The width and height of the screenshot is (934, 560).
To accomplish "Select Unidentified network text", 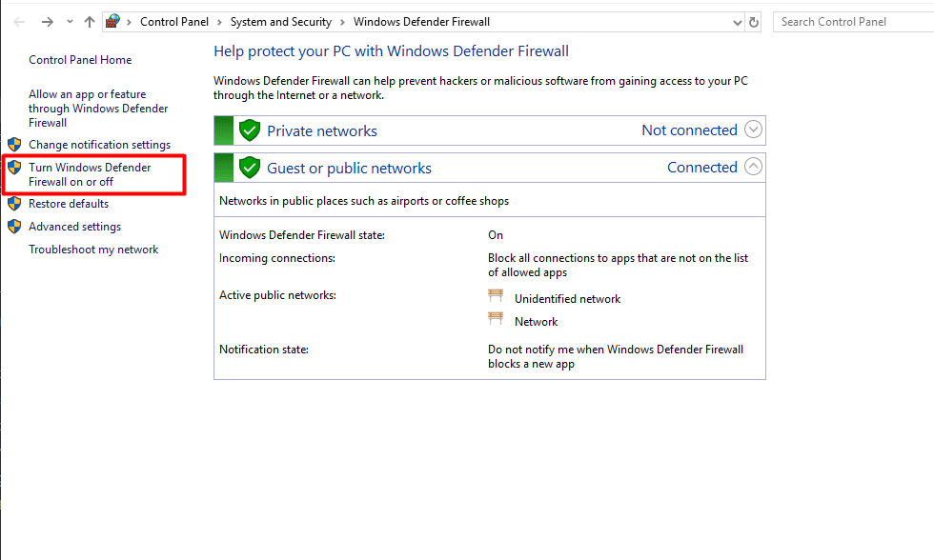I will point(567,299).
